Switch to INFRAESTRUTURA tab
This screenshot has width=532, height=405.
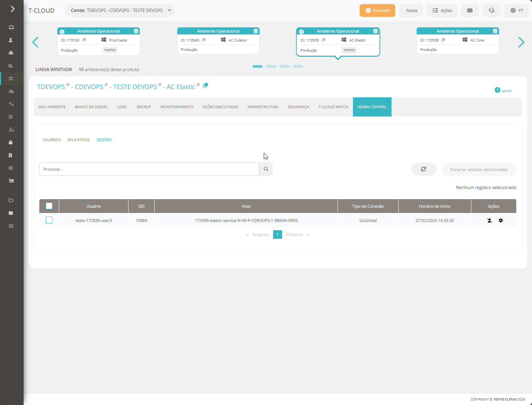tap(263, 107)
